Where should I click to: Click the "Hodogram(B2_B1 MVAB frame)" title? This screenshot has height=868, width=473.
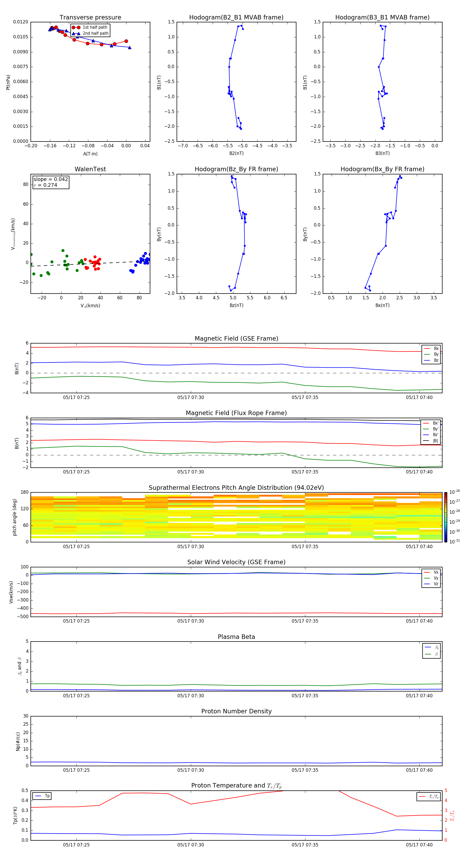click(x=236, y=18)
